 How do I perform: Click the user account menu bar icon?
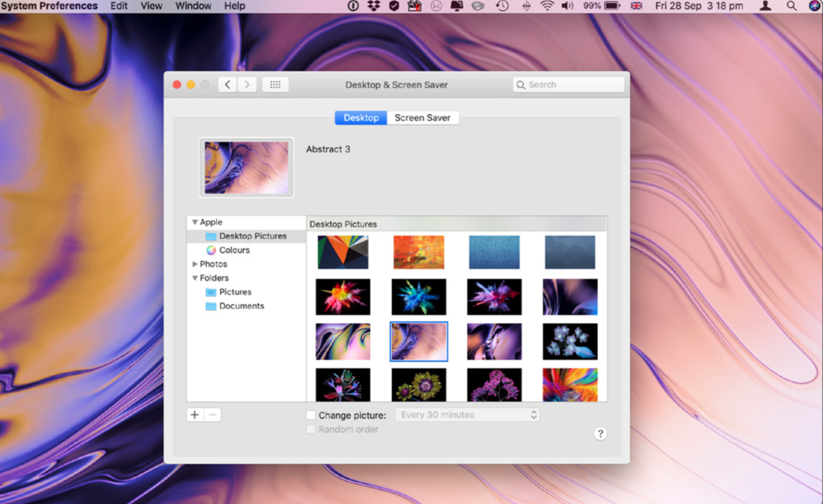765,6
